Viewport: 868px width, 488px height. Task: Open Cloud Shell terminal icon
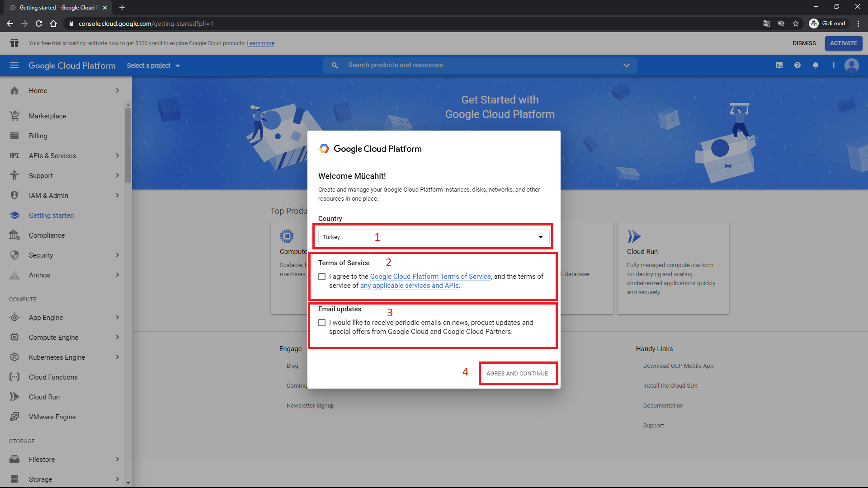[x=779, y=66]
